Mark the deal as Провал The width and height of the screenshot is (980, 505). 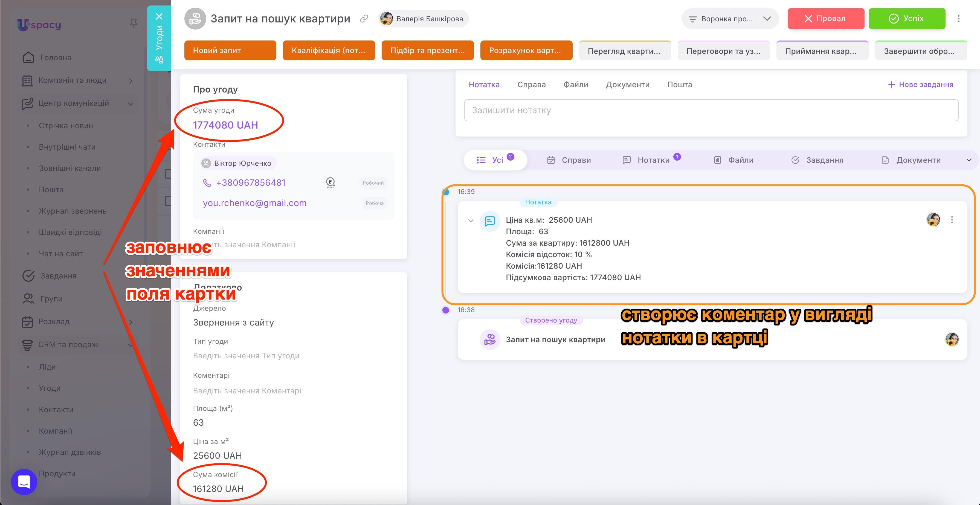[826, 19]
